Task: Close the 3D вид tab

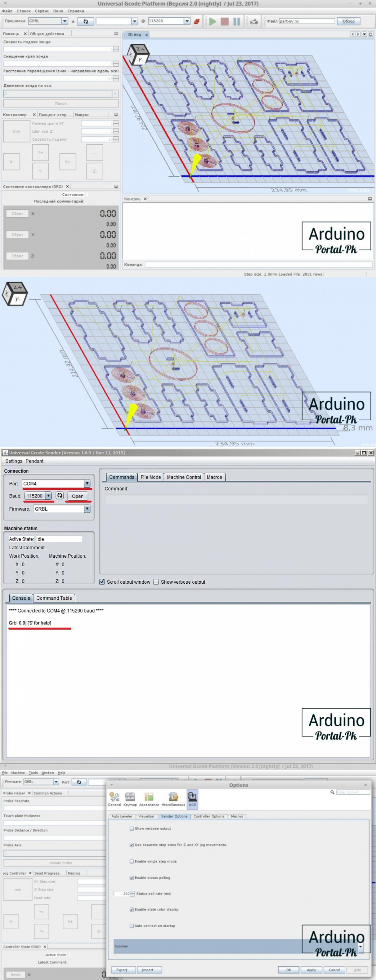Action: pyautogui.click(x=146, y=35)
